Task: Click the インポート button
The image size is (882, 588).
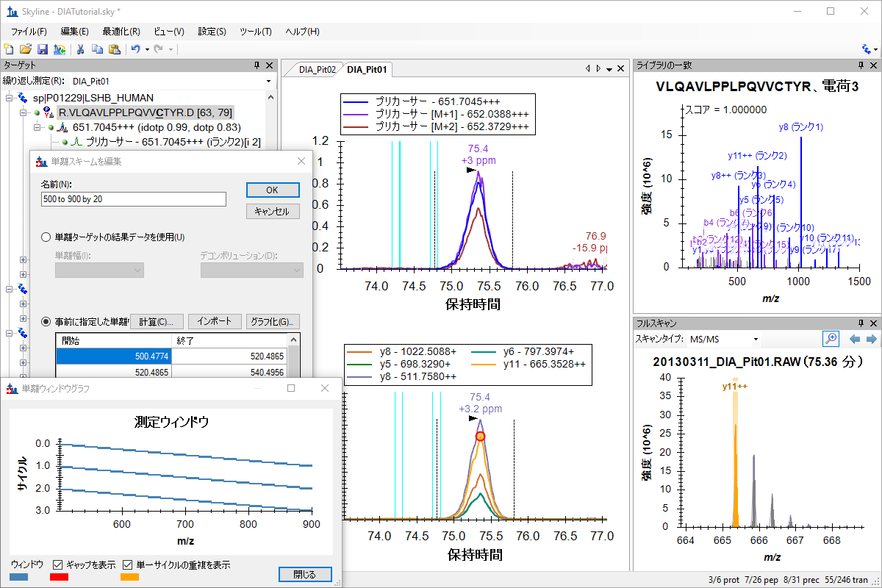Action: click(215, 321)
